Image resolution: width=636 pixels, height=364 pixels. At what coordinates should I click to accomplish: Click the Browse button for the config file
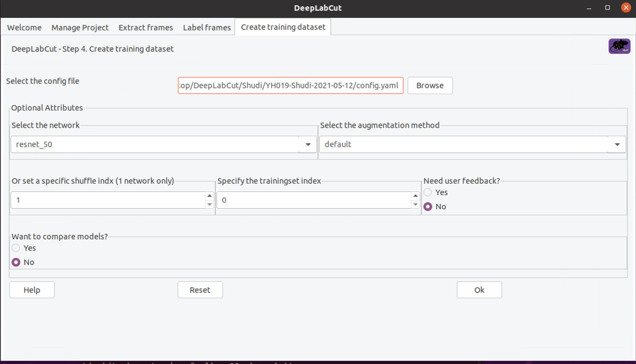point(430,85)
